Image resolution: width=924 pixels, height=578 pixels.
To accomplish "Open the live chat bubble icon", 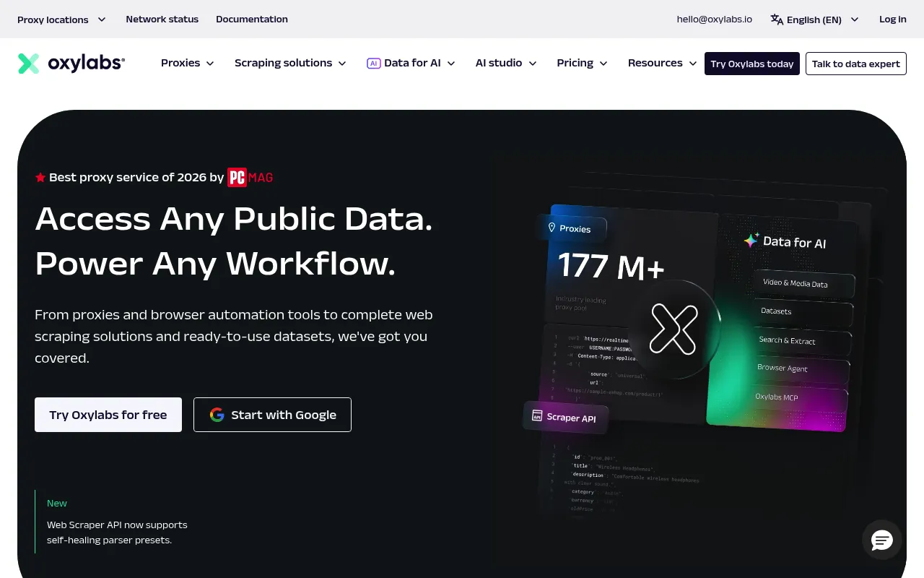I will pos(882,540).
